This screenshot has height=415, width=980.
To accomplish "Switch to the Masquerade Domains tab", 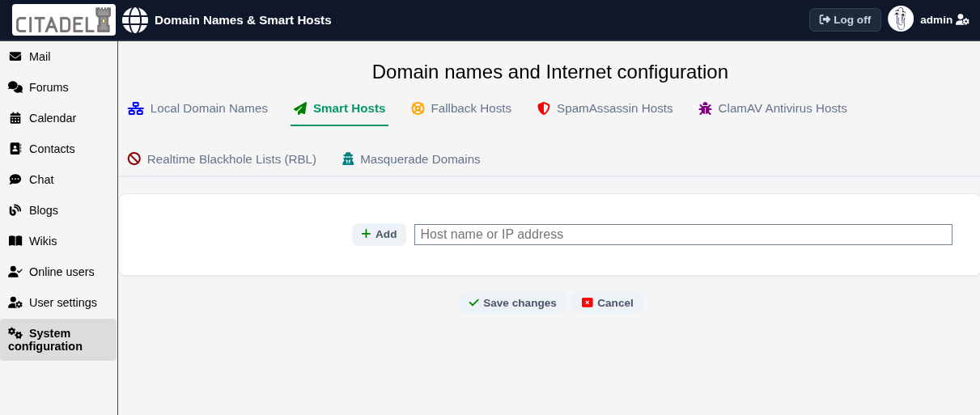I will click(411, 159).
